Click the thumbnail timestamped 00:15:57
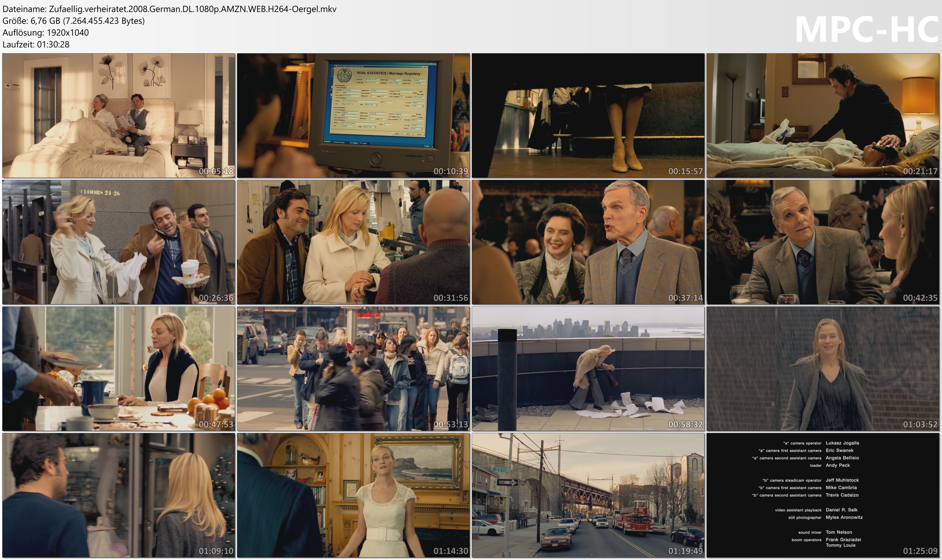 point(588,116)
